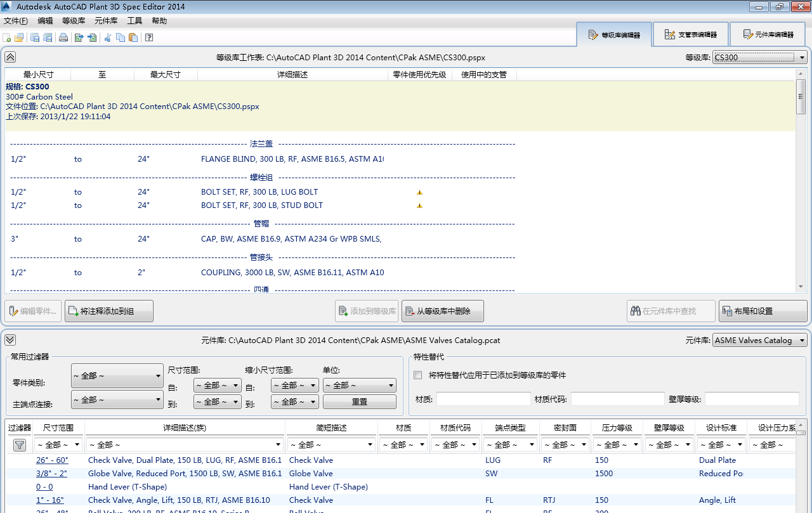Click the import from Excel icon
812x513 pixels.
pos(92,37)
